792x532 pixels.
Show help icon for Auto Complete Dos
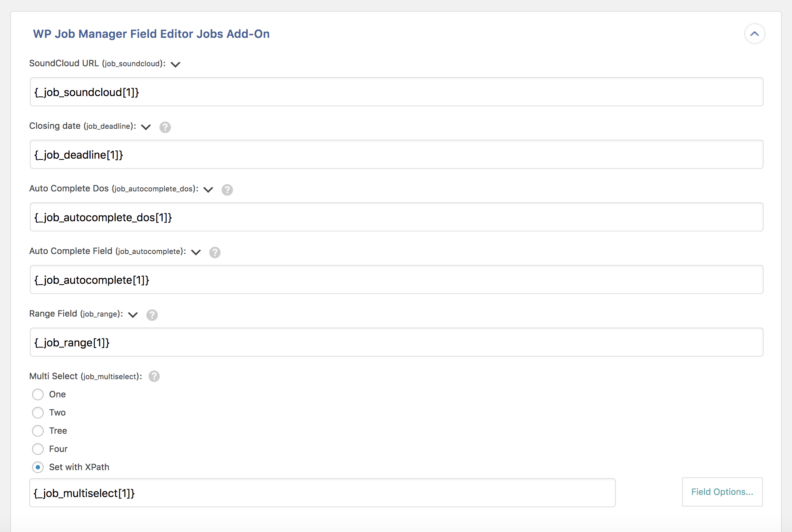227,190
